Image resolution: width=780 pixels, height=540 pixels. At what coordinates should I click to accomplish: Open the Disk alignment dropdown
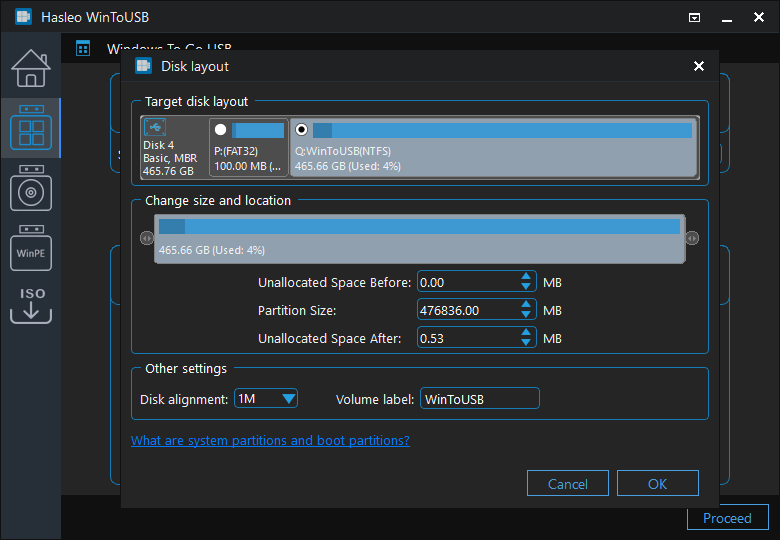[x=266, y=399]
